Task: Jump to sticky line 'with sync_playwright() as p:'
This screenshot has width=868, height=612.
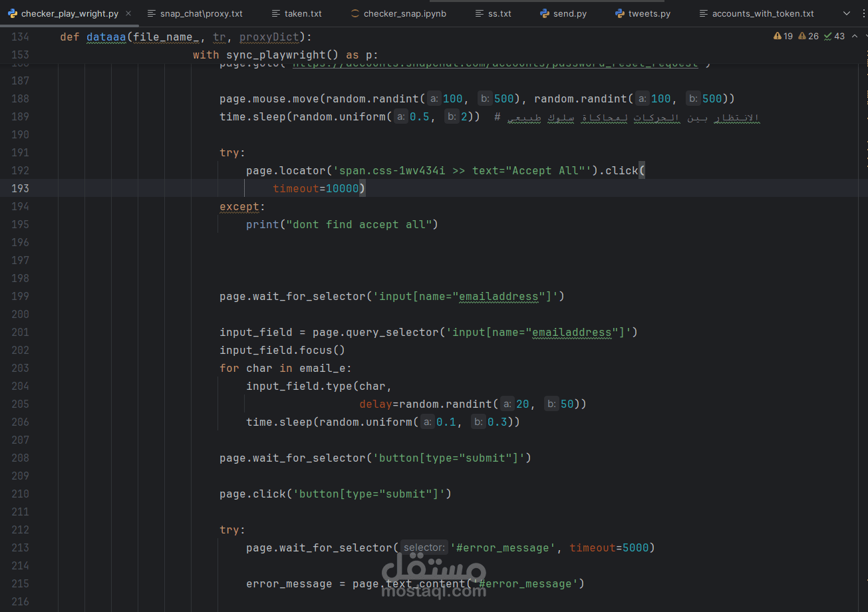Action: (x=285, y=55)
